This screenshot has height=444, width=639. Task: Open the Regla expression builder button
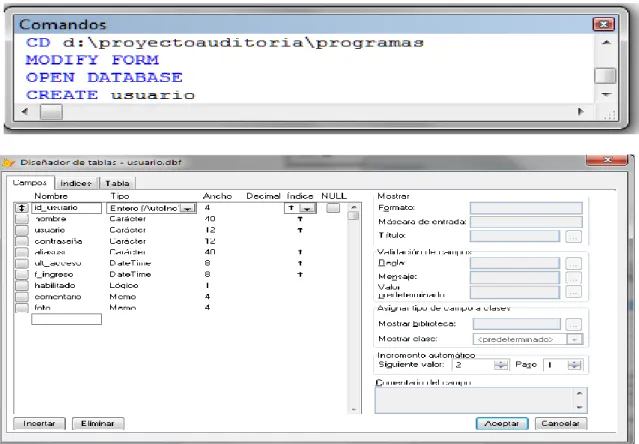click(573, 264)
